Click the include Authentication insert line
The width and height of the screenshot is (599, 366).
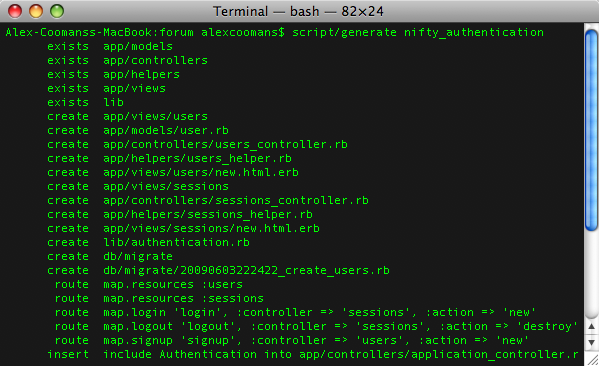313,355
